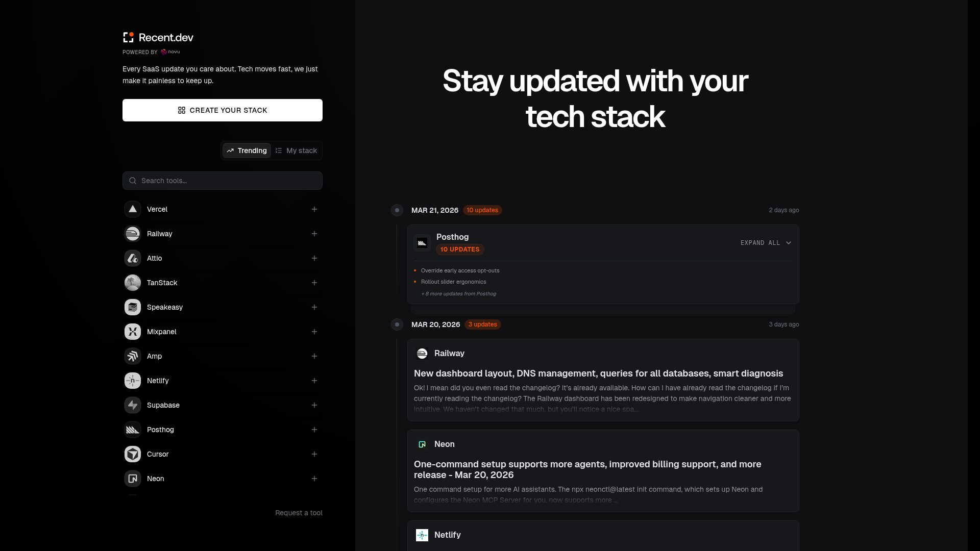Switch to the My stack tab
980x551 pixels.
[x=296, y=151]
